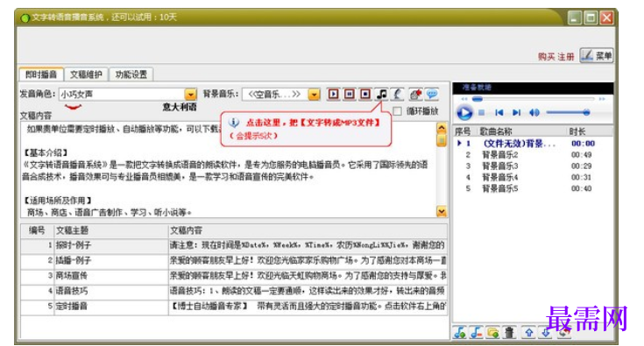Select the (文件无效)背景 playlist entry

pos(533,144)
